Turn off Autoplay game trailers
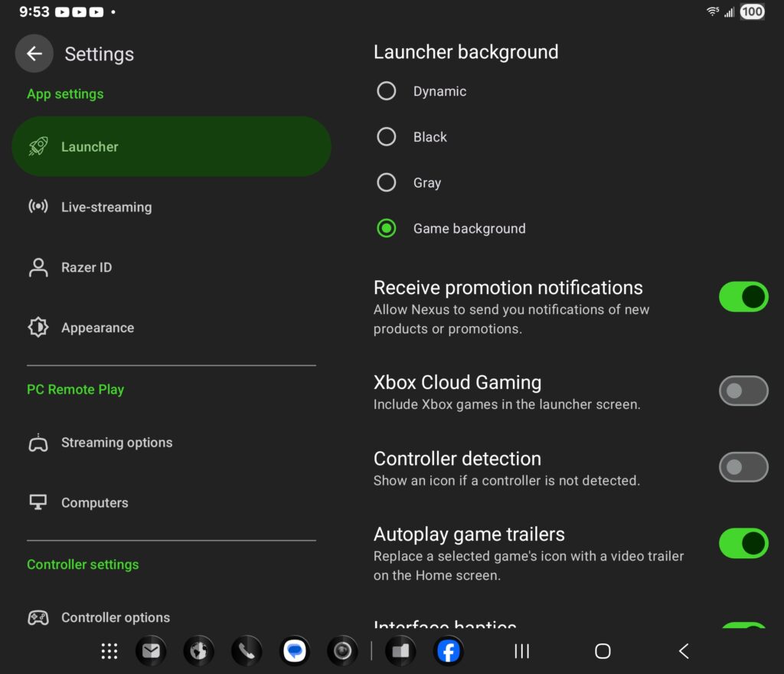Image resolution: width=784 pixels, height=674 pixels. pyautogui.click(x=743, y=543)
